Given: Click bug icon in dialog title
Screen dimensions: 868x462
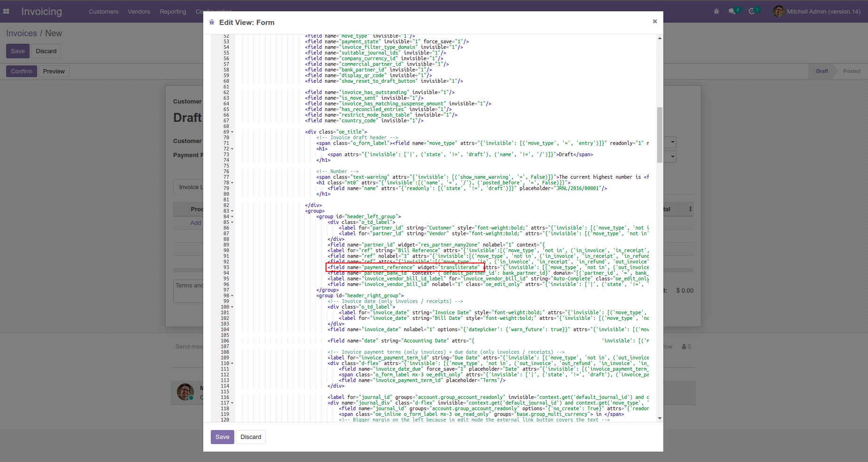Looking at the screenshot, I should 212,23.
